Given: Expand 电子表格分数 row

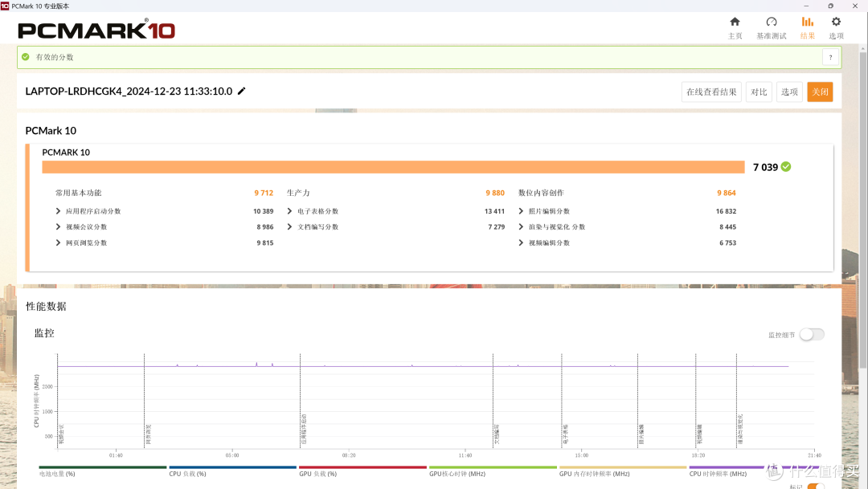Looking at the screenshot, I should [x=290, y=211].
